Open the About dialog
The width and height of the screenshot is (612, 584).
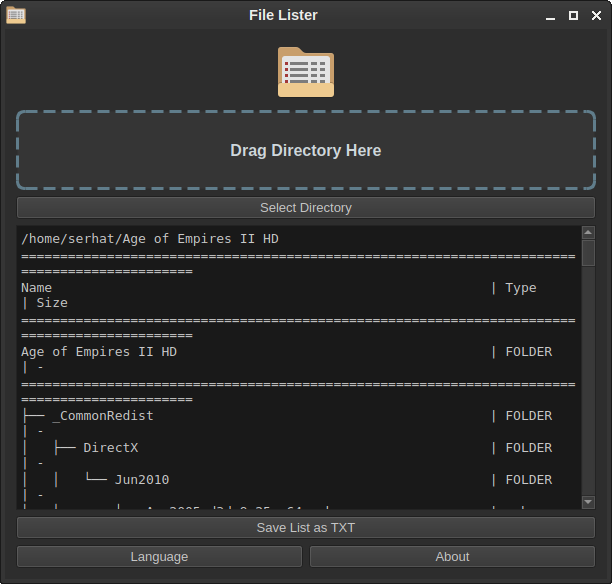[452, 557]
